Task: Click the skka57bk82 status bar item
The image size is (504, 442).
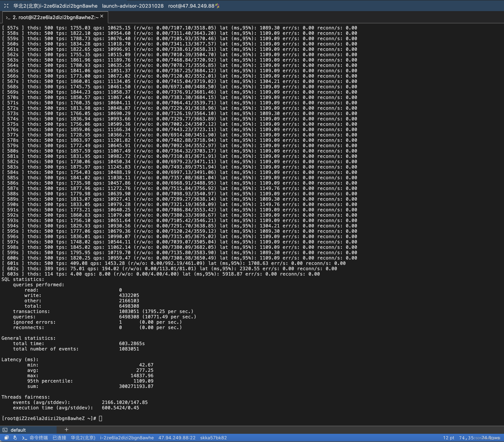Action: coord(213,438)
